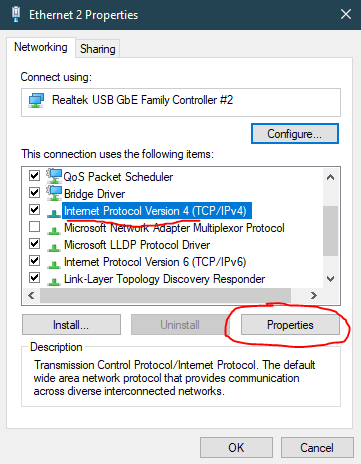Click the list's scroll up arrow

(x=330, y=177)
